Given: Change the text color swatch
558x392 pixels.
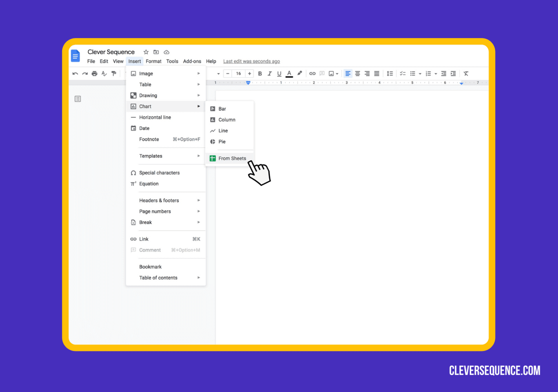Looking at the screenshot, I should coord(289,73).
